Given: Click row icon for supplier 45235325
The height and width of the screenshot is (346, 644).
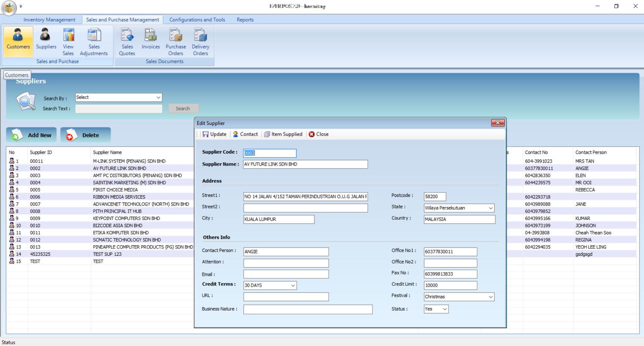Looking at the screenshot, I should coord(12,254).
